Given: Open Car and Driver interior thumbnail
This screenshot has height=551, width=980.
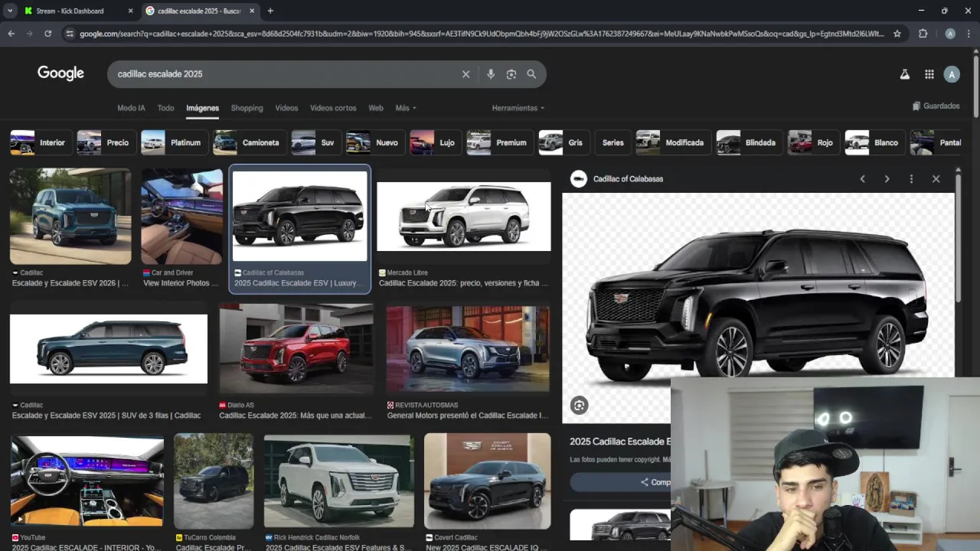Looking at the screenshot, I should (181, 217).
